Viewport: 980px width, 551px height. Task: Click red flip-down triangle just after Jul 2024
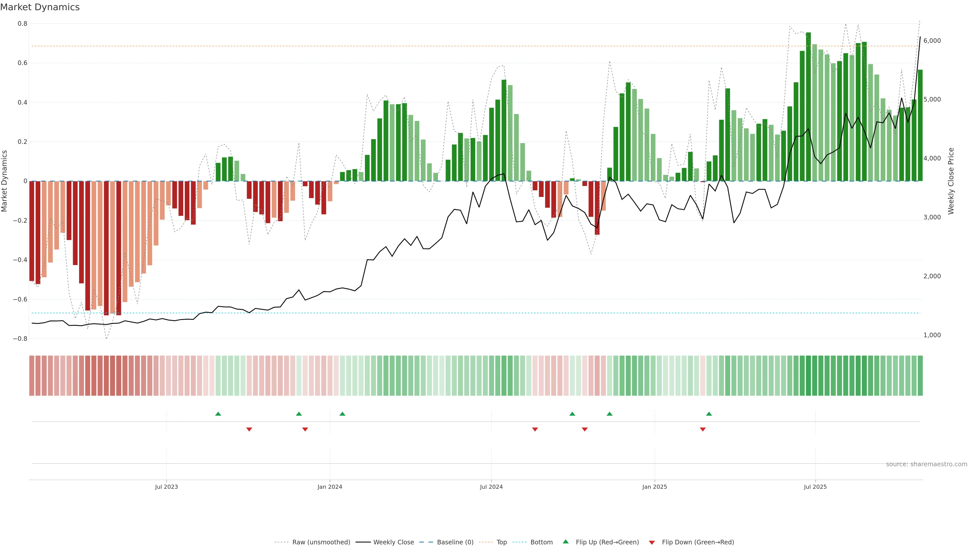[535, 429]
